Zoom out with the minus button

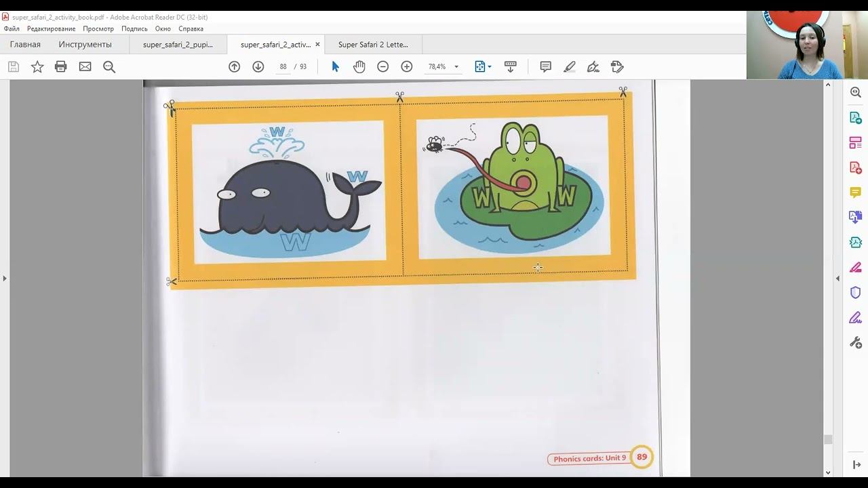point(383,66)
